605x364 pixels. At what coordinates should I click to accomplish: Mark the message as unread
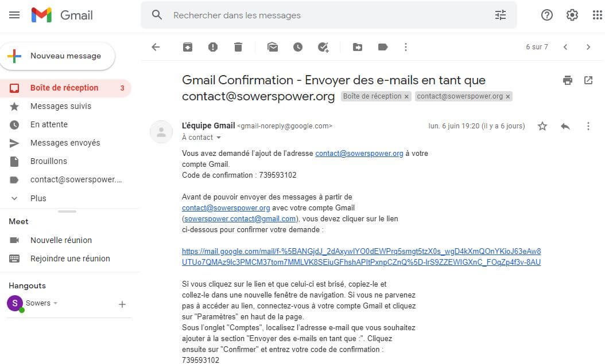coord(273,47)
